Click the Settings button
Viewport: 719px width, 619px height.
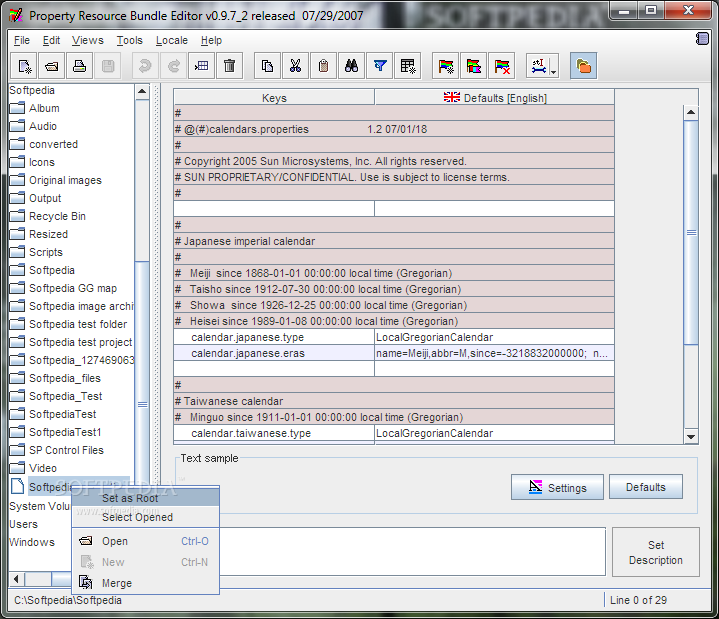557,487
